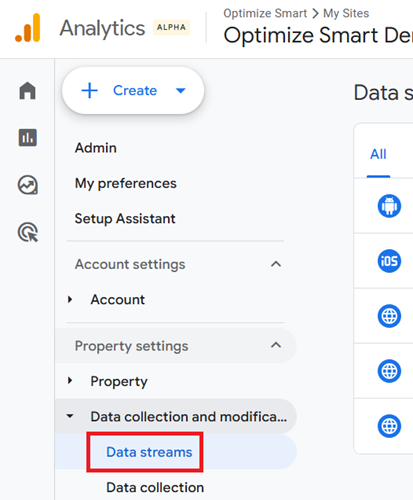Expand the Account tree item arrow
The height and width of the screenshot is (500, 413).
coord(70,299)
